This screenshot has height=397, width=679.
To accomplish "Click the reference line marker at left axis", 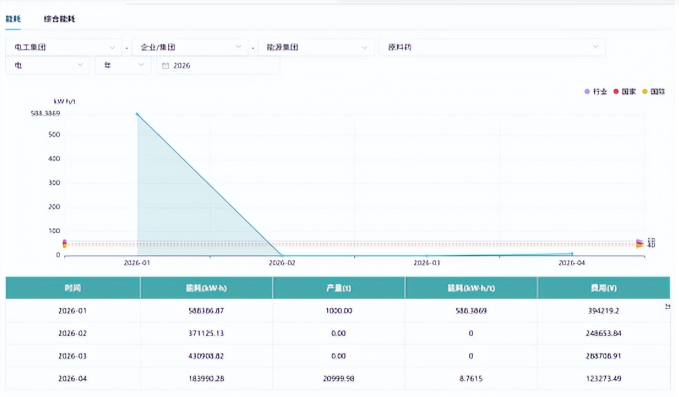I will click(x=65, y=244).
